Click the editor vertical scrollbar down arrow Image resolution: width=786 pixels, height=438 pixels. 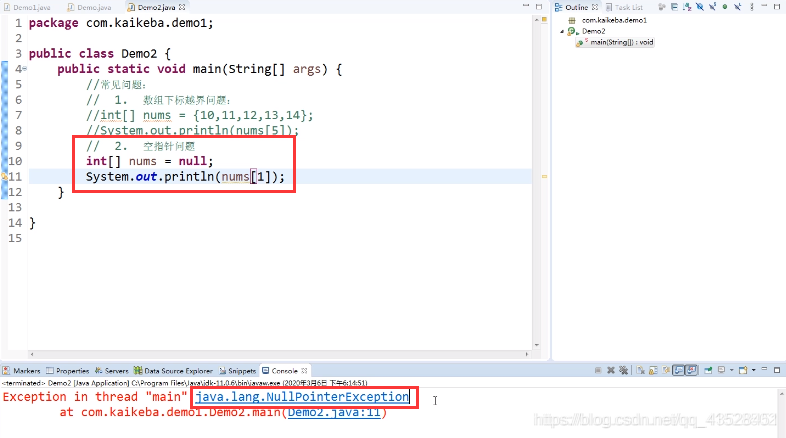pos(537,345)
